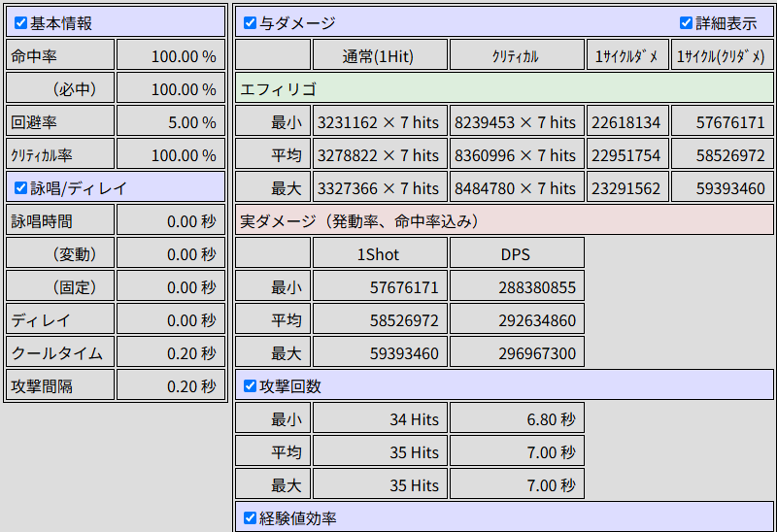
Task: Select the DPS column header
Action: click(x=517, y=253)
